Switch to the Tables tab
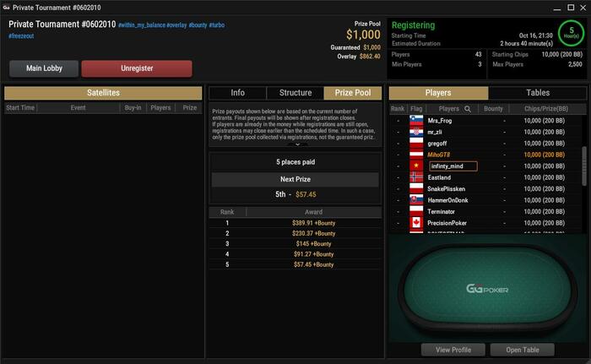Screen dimensions: 591x364 point(538,93)
